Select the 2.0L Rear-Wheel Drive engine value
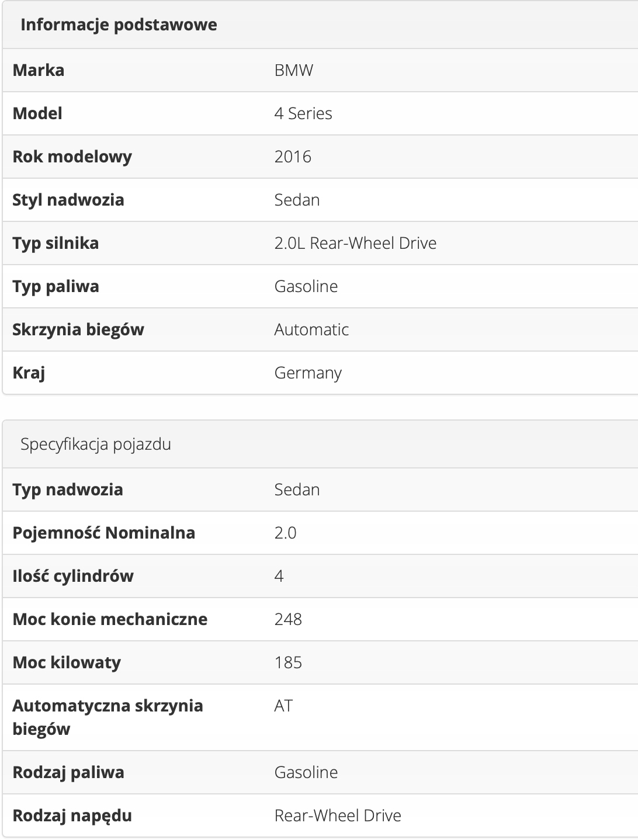638x840 pixels. click(355, 244)
